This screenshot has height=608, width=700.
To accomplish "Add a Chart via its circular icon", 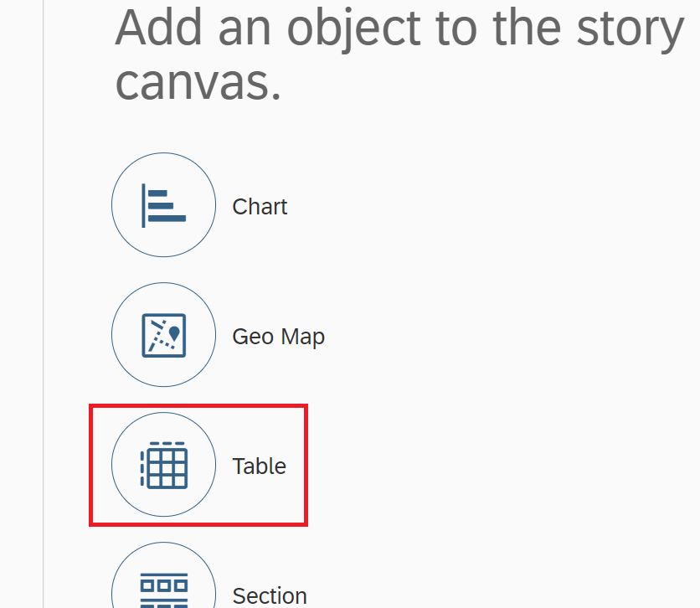I will [164, 205].
